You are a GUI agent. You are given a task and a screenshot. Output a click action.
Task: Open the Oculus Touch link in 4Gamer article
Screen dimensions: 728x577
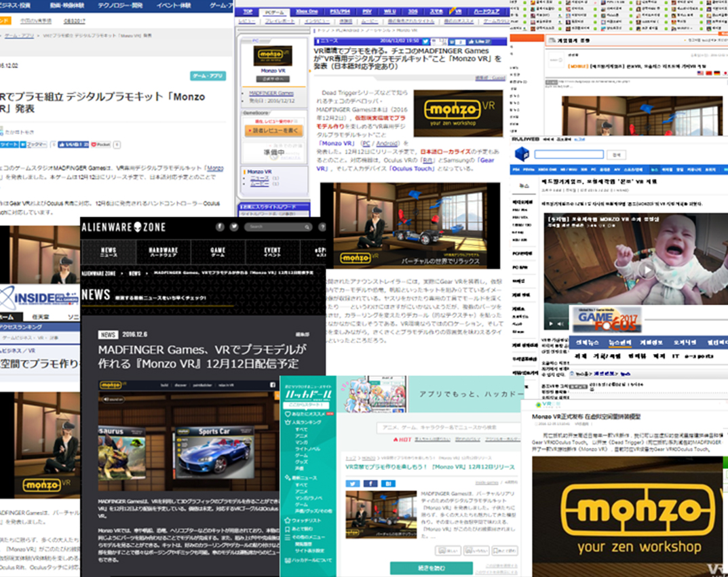[413, 168]
